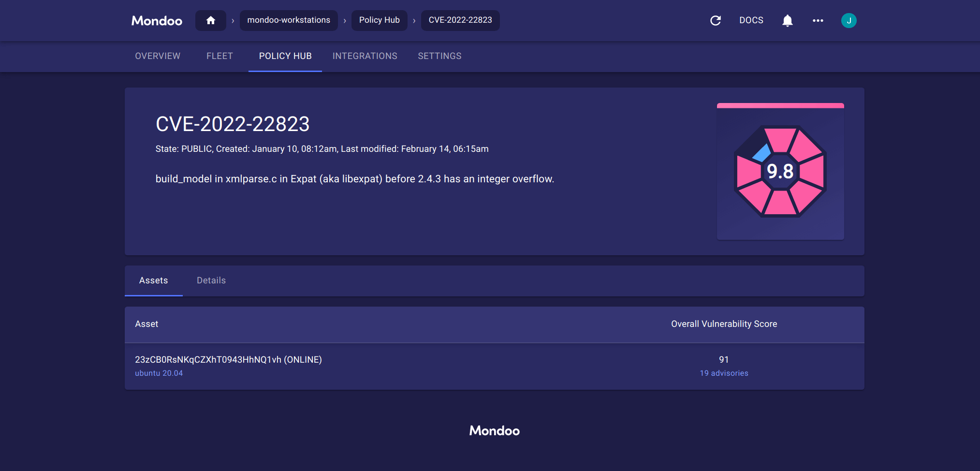Open the more options ellipsis menu

pos(818,20)
